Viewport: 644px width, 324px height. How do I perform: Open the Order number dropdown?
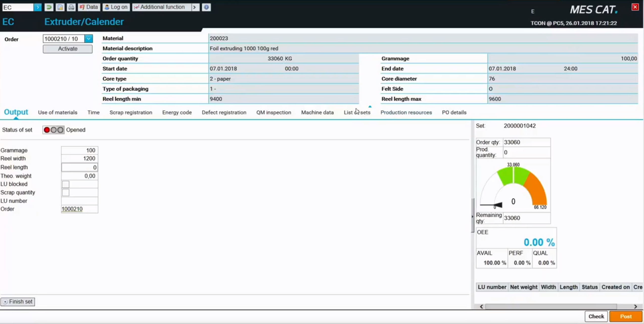[x=88, y=38]
